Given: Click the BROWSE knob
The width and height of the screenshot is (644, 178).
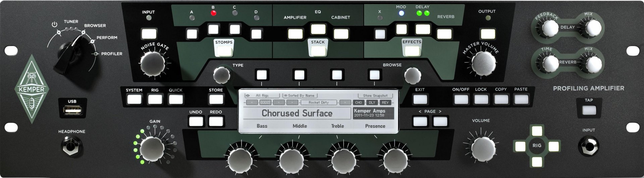Looking at the screenshot, I should (x=412, y=76).
